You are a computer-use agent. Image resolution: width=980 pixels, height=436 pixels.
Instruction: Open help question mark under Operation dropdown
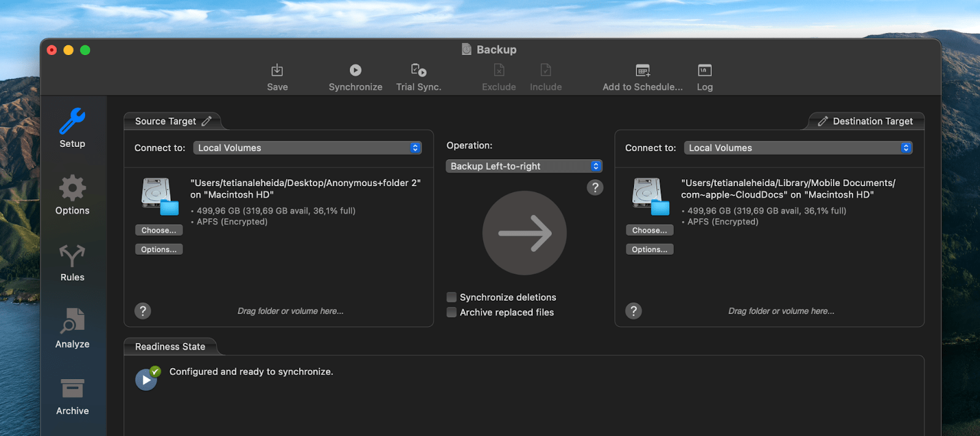pos(595,187)
